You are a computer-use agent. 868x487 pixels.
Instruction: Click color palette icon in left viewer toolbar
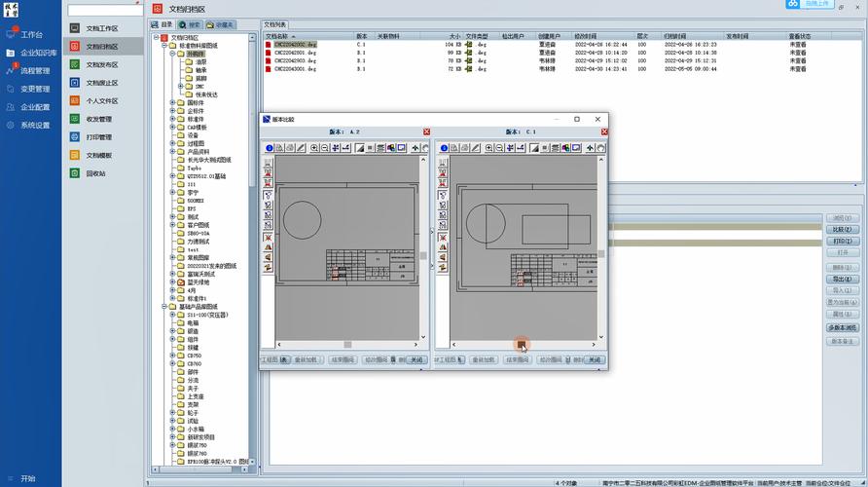coord(391,148)
